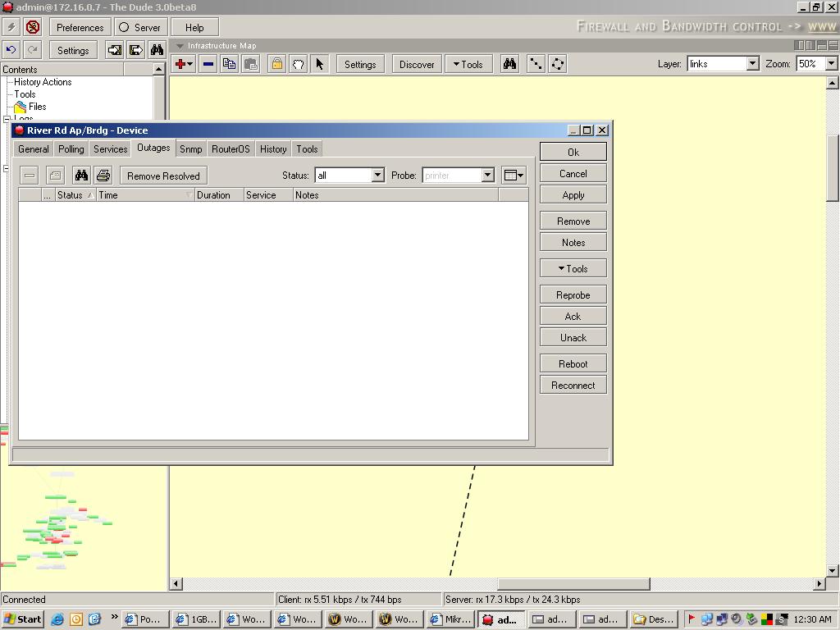Click the circular layout icon in map toolbar
The height and width of the screenshot is (630, 840).
point(557,64)
